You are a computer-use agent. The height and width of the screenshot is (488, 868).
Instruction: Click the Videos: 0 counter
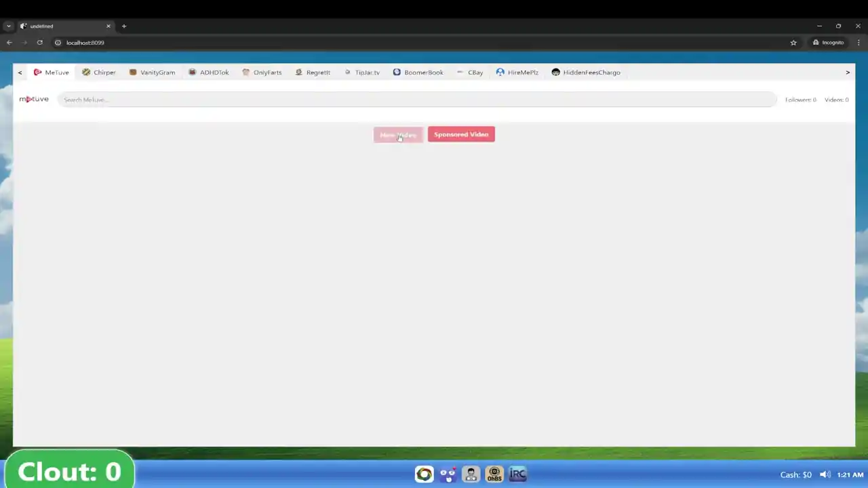tap(836, 100)
